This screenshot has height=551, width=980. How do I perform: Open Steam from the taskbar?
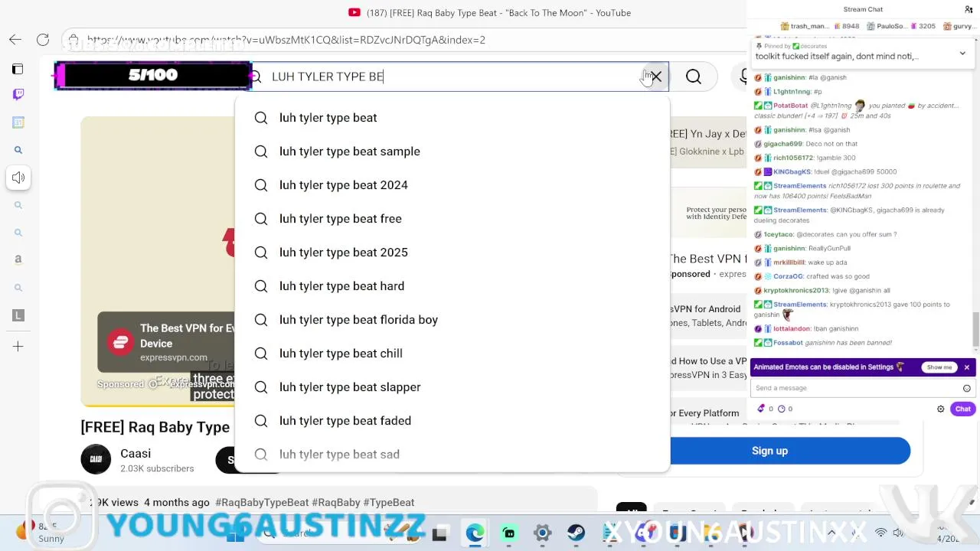click(x=576, y=533)
